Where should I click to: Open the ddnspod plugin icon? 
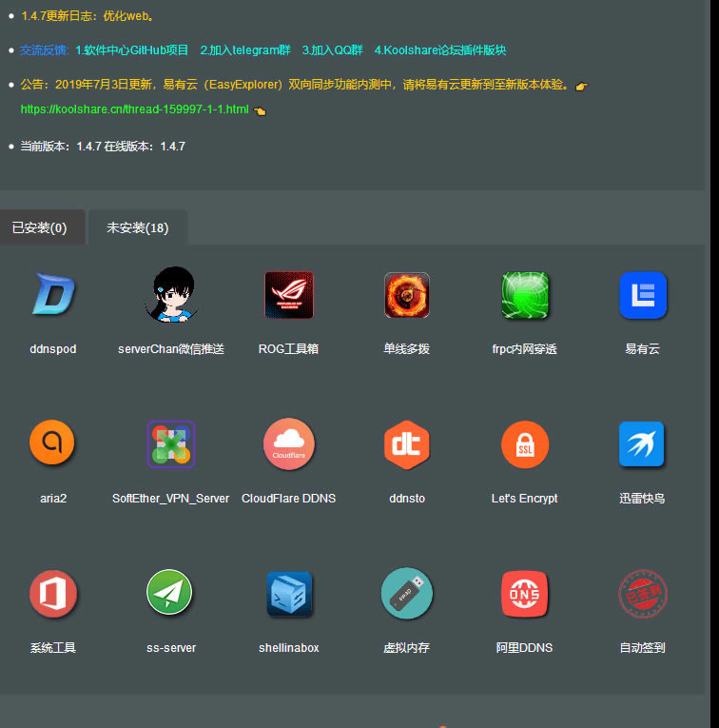tap(53, 295)
